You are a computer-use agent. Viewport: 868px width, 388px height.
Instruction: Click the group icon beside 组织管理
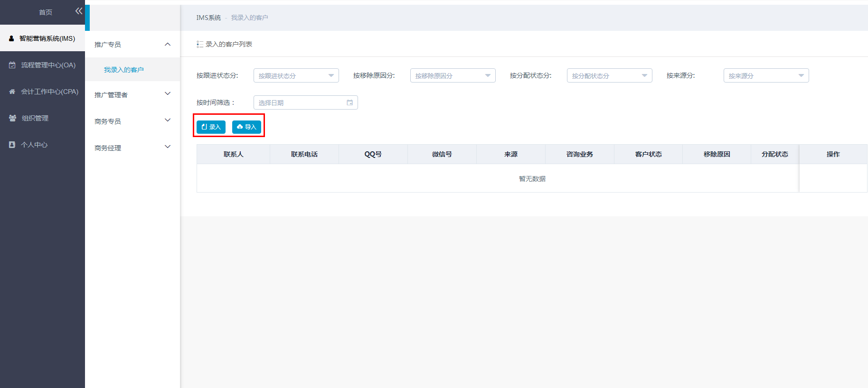(x=12, y=118)
